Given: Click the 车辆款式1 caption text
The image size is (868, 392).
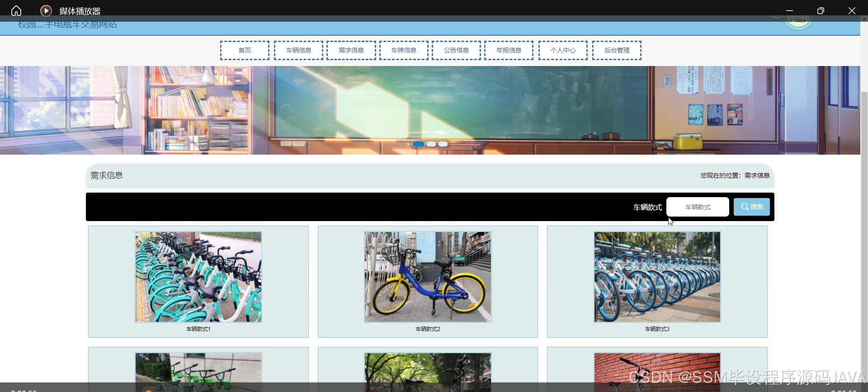Looking at the screenshot, I should coord(198,329).
